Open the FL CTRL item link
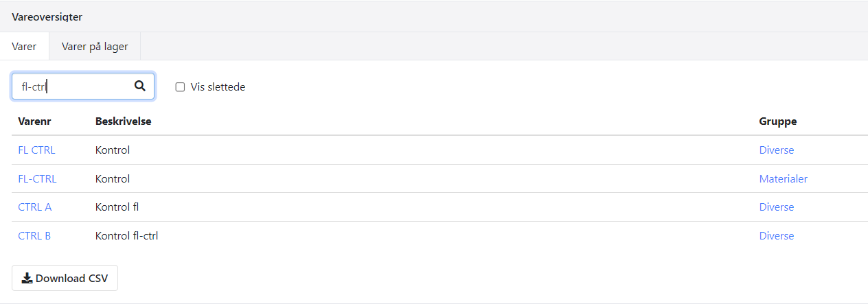Viewport: 868px width, 304px height. pos(36,150)
